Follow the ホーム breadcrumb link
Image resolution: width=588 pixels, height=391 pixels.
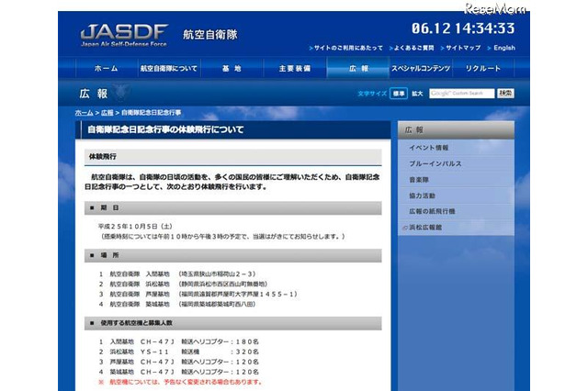[84, 113]
